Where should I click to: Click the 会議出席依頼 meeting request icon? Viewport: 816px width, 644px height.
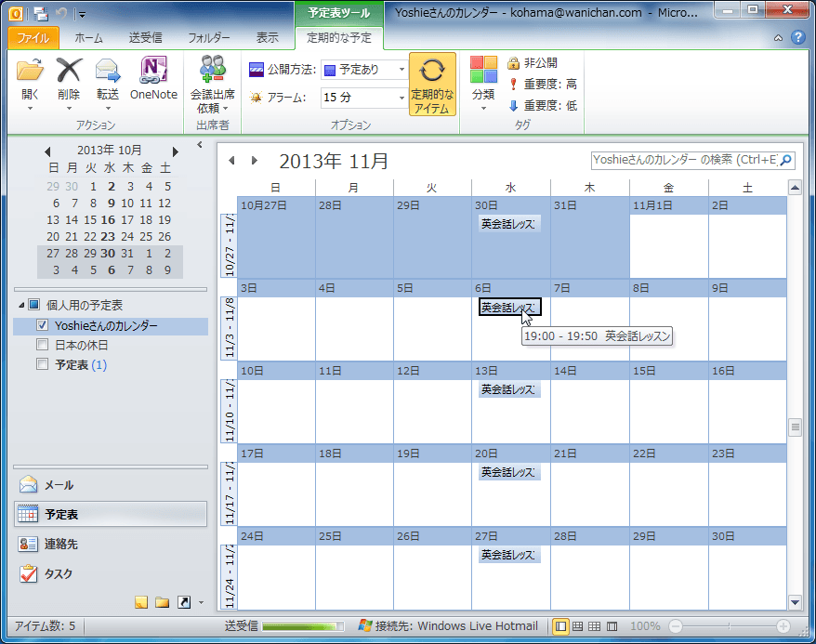pos(212,69)
